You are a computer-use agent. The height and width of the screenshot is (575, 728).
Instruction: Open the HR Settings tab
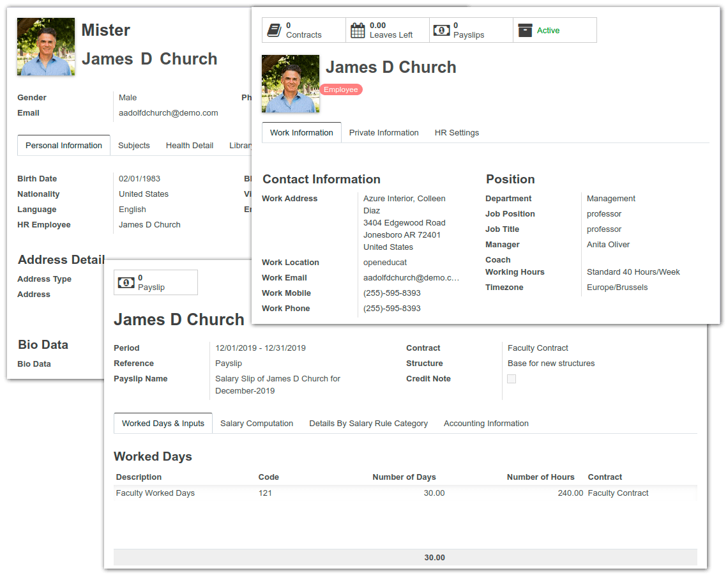tap(457, 132)
